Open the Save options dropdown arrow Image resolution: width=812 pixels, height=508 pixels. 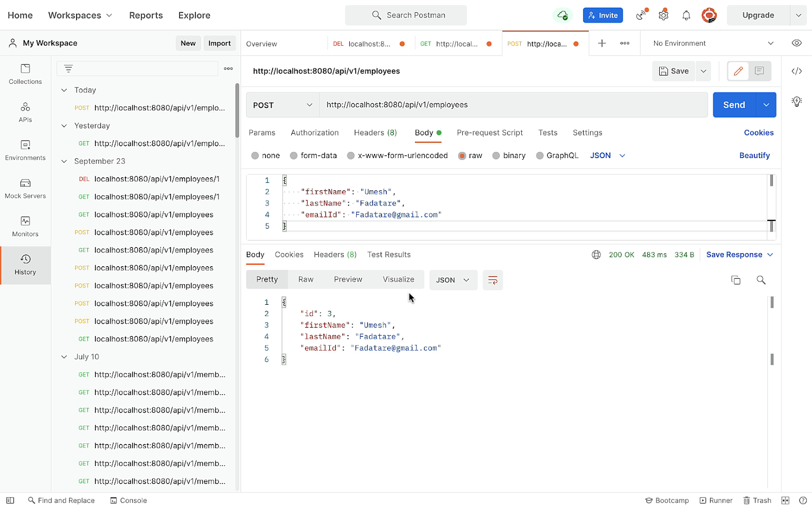703,71
